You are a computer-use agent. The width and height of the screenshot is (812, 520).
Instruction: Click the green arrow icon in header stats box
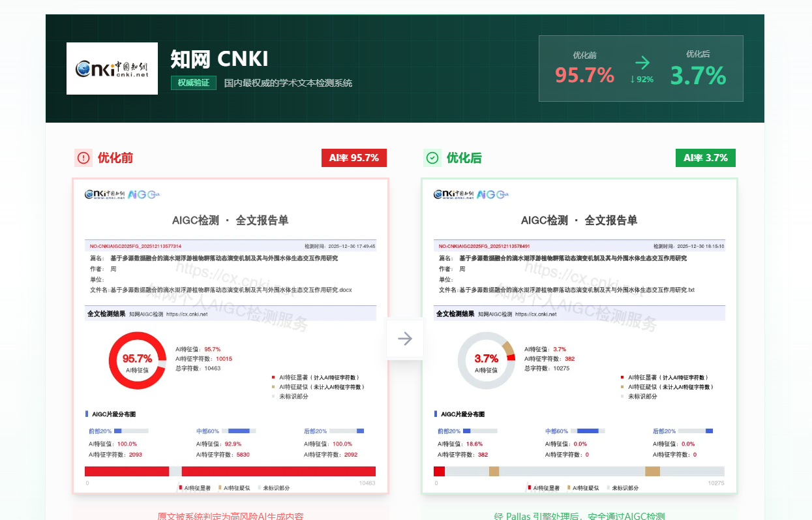coord(642,63)
